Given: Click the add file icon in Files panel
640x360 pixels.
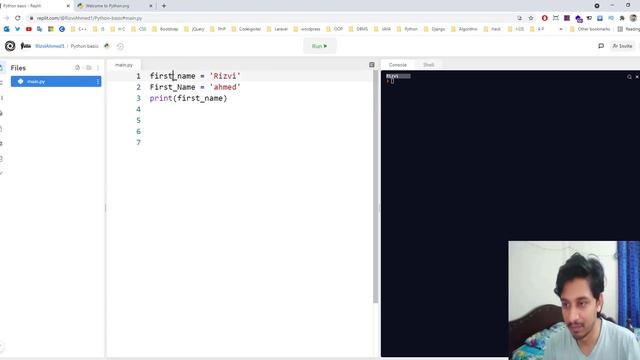Looking at the screenshot, I should pyautogui.click(x=78, y=68).
